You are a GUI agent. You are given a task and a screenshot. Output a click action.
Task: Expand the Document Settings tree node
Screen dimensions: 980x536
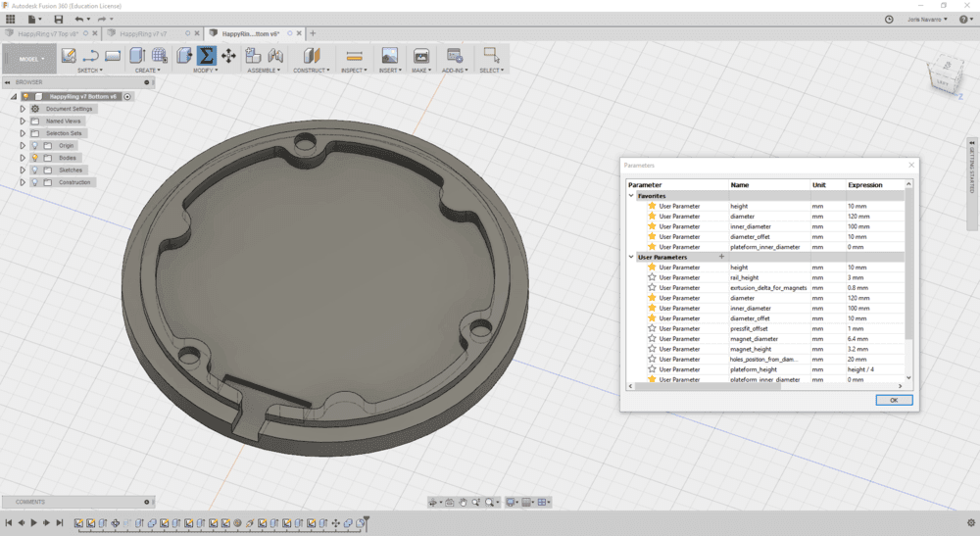[x=23, y=109]
